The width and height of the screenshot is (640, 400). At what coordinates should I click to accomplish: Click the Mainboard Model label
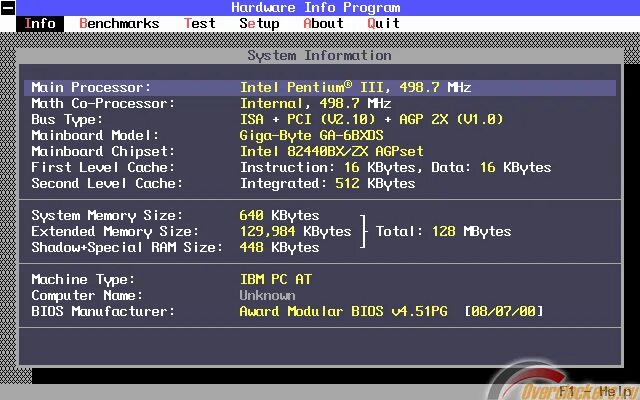[x=95, y=135]
